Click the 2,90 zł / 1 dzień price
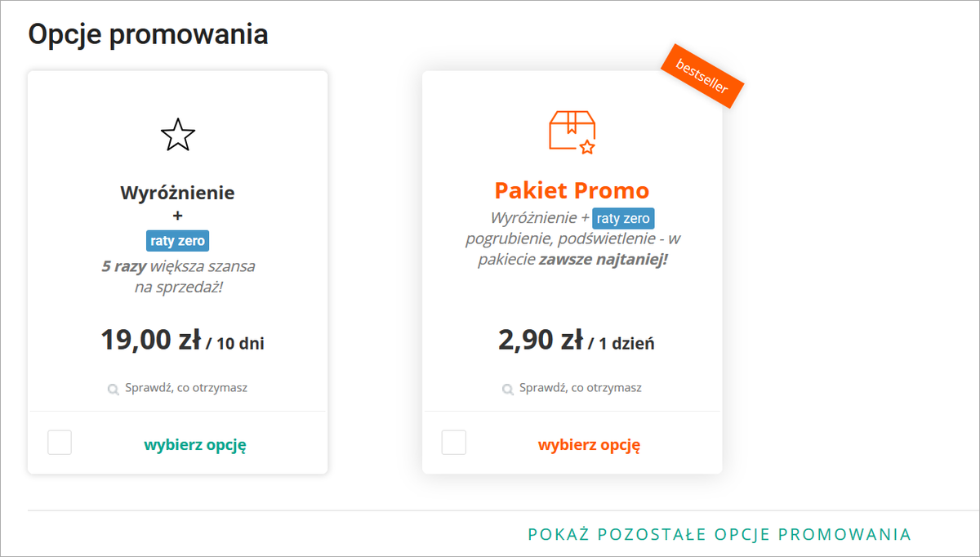 click(x=576, y=341)
